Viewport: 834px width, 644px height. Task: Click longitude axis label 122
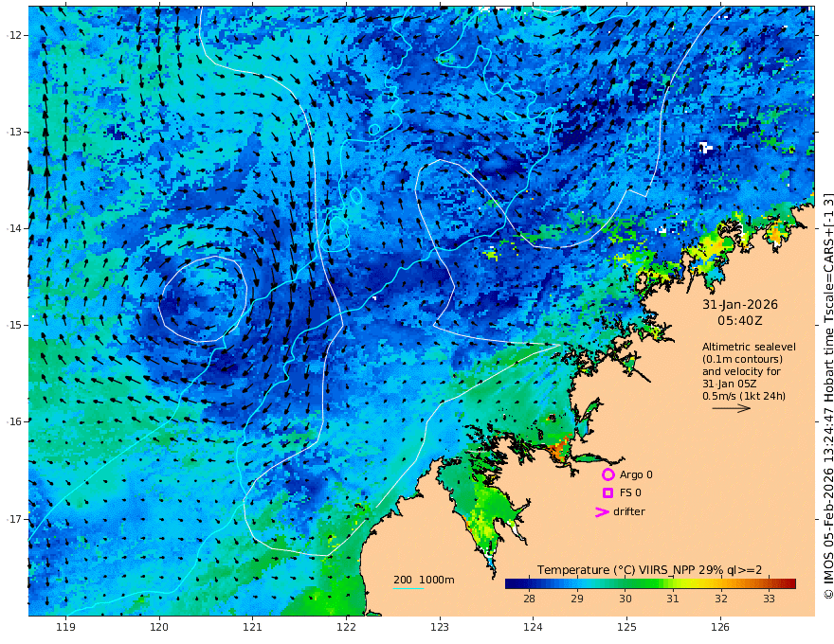point(346,628)
